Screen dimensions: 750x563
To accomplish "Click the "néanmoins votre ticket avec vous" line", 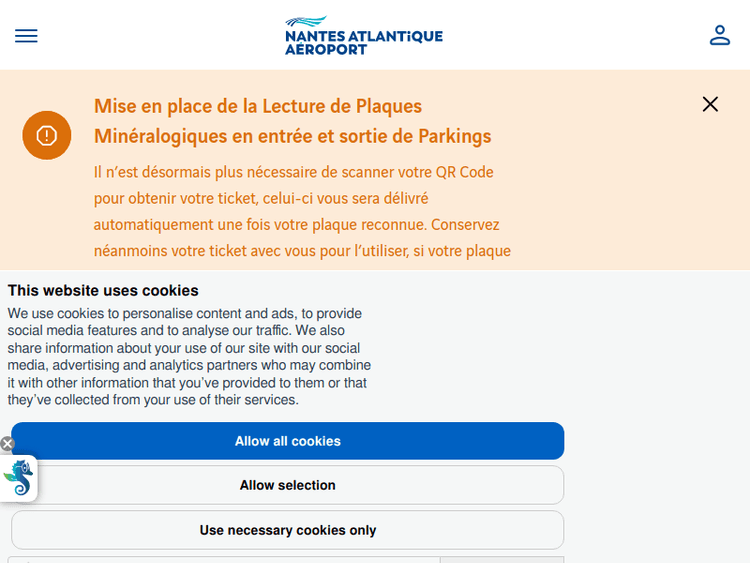I will 302,251.
